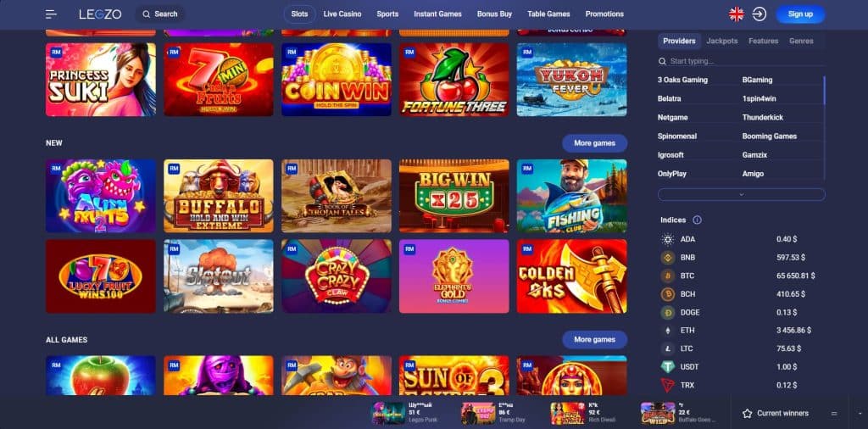Open the Fishing Club game thumbnail

tap(572, 196)
